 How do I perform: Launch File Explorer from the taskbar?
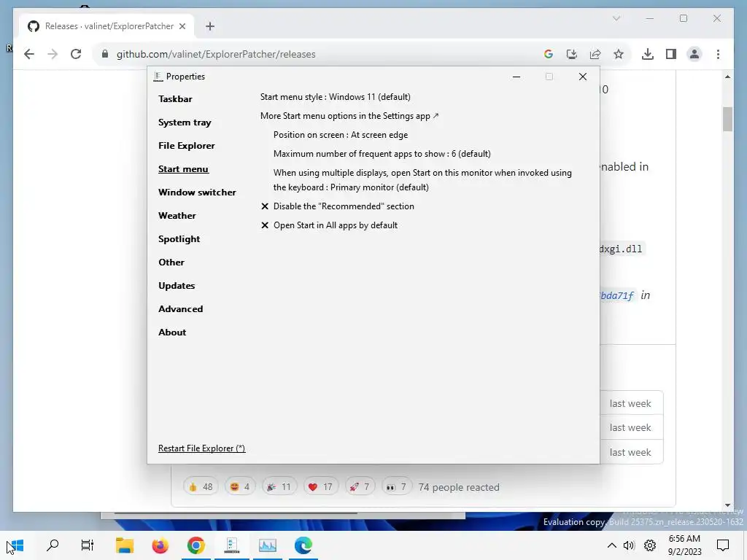click(124, 545)
